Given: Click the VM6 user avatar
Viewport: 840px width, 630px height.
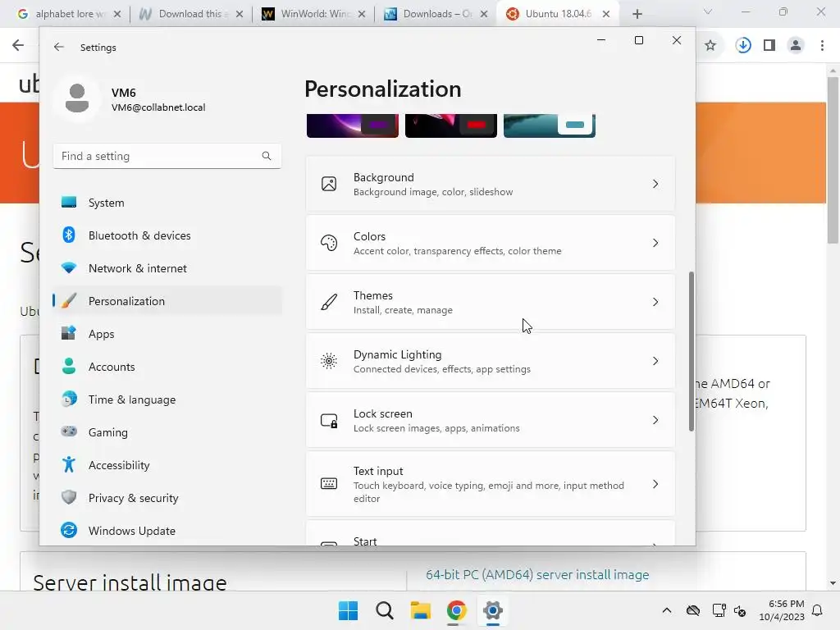Looking at the screenshot, I should (x=77, y=98).
